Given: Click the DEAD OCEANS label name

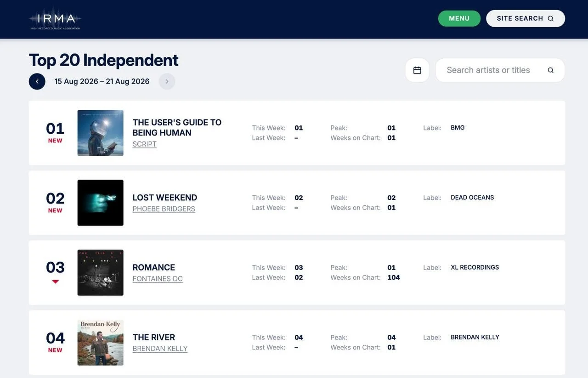Looking at the screenshot, I should click(472, 197).
